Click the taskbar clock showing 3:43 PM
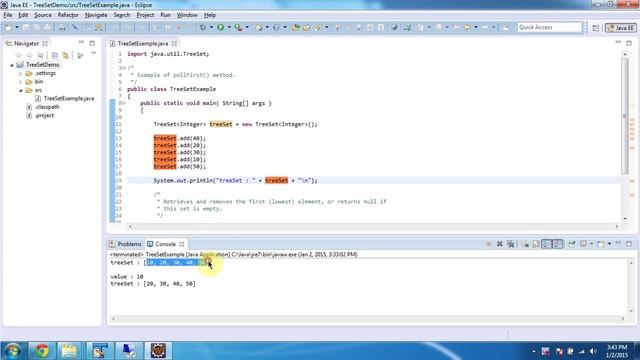Image resolution: width=640 pixels, height=360 pixels. (617, 351)
